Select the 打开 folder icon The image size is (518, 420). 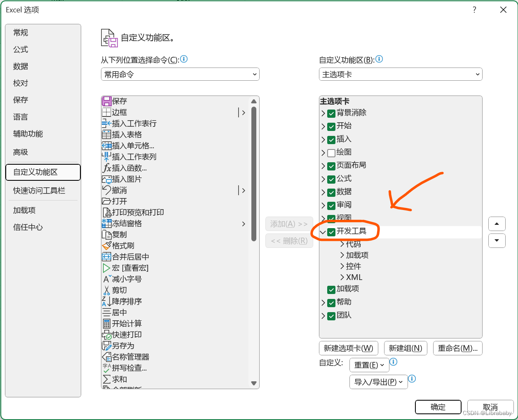pos(106,201)
